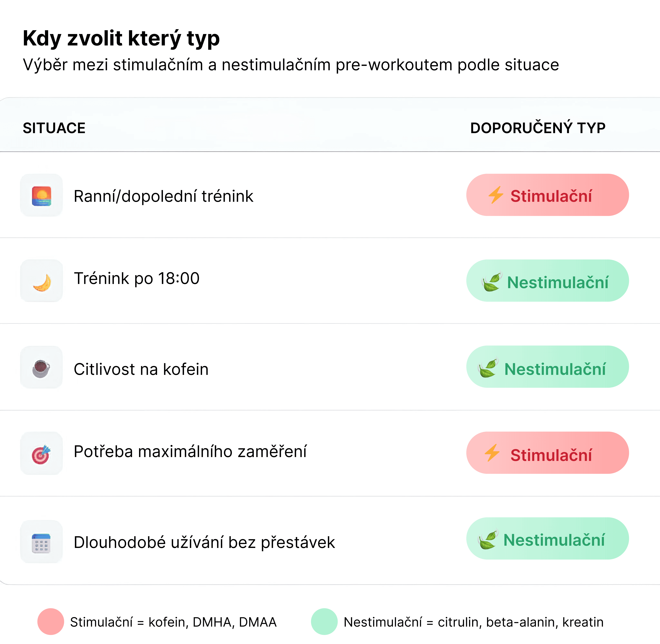Click the lightning bolt in the Potřeba maximálního zaměření row

(492, 453)
